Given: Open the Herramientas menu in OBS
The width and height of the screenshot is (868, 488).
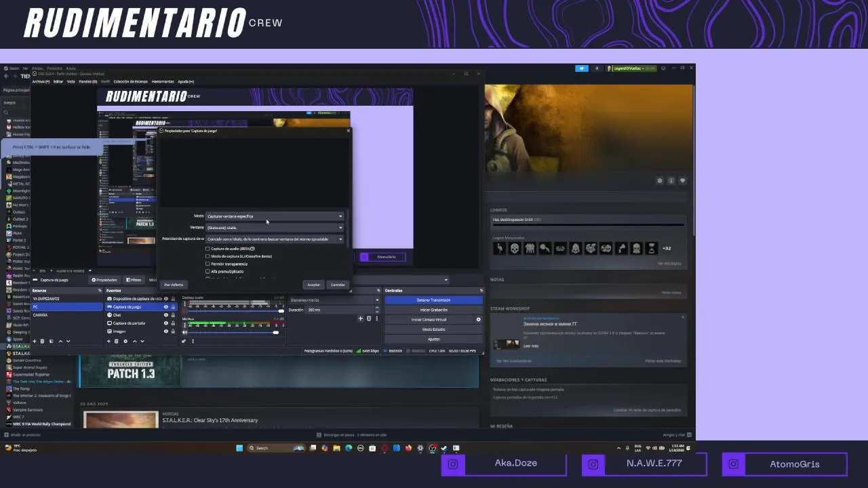Looking at the screenshot, I should click(163, 81).
